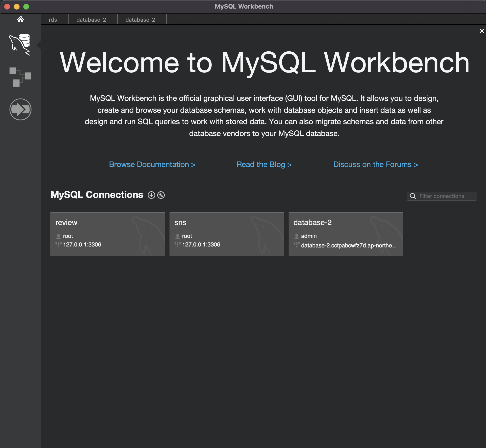The height and width of the screenshot is (448, 486).
Task: Click the green window zoom button
Action: [26, 7]
